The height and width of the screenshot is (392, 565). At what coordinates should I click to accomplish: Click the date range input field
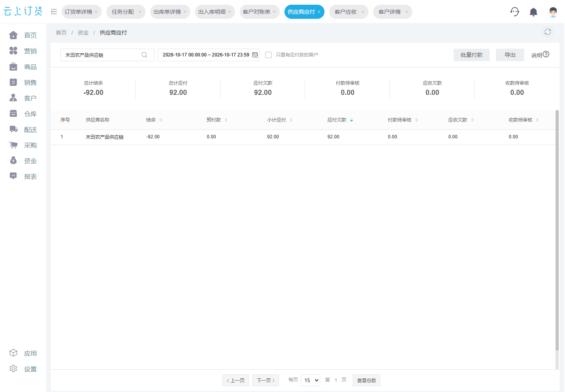(x=209, y=55)
